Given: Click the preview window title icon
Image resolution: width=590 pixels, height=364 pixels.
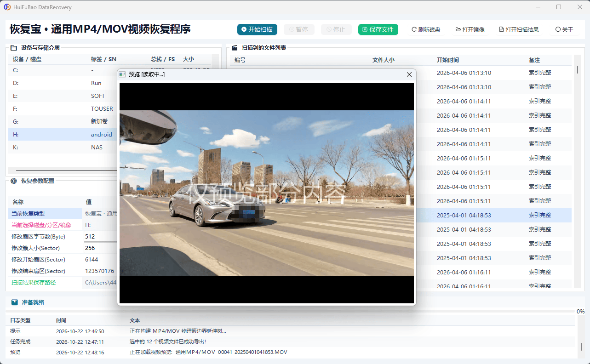Looking at the screenshot, I should tap(122, 74).
